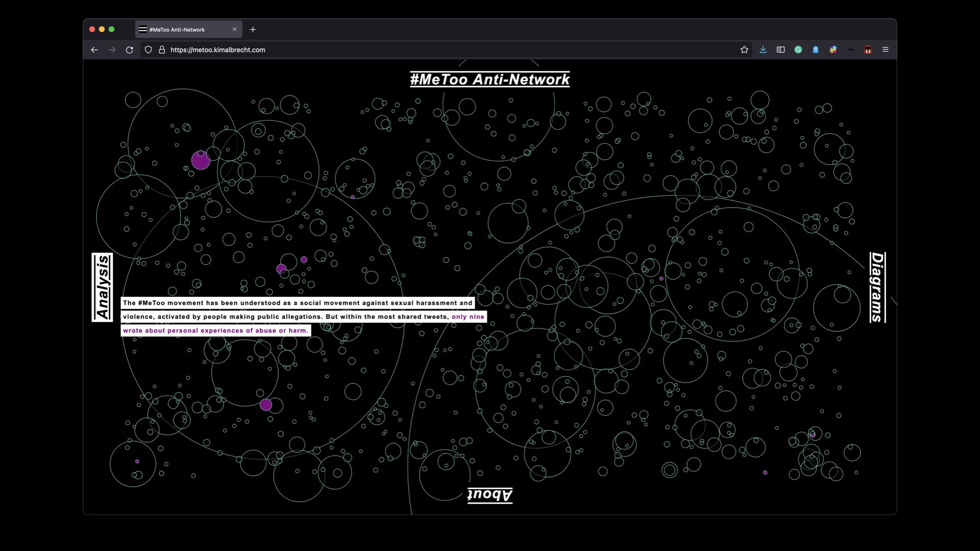Go back to previous page
Screen dimensions: 980x551
coord(94,49)
